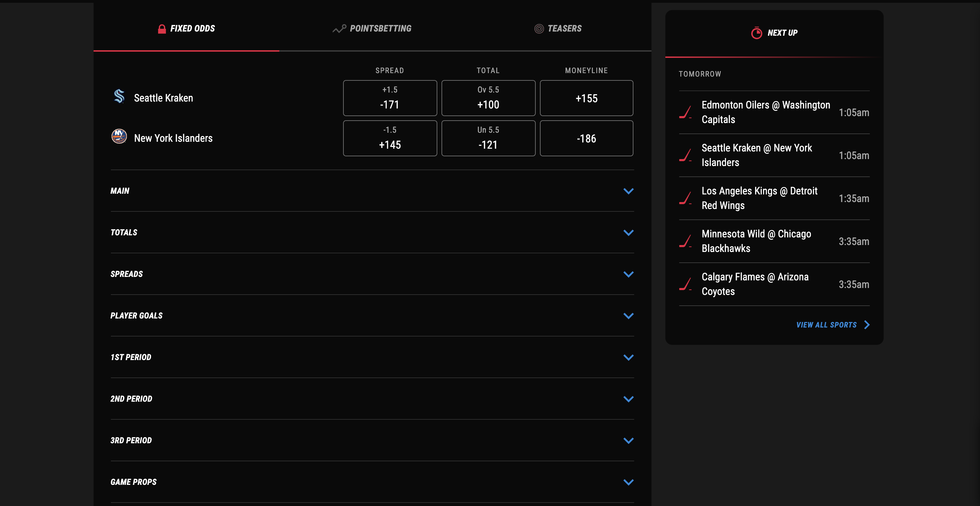Open Los Angeles Kings @ Detroit Red Wings game
The image size is (980, 506).
[774, 198]
